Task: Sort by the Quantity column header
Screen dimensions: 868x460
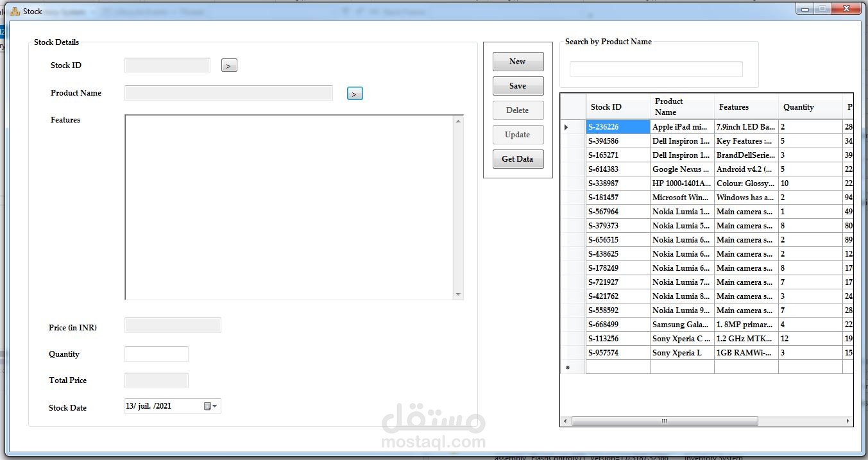Action: point(810,107)
